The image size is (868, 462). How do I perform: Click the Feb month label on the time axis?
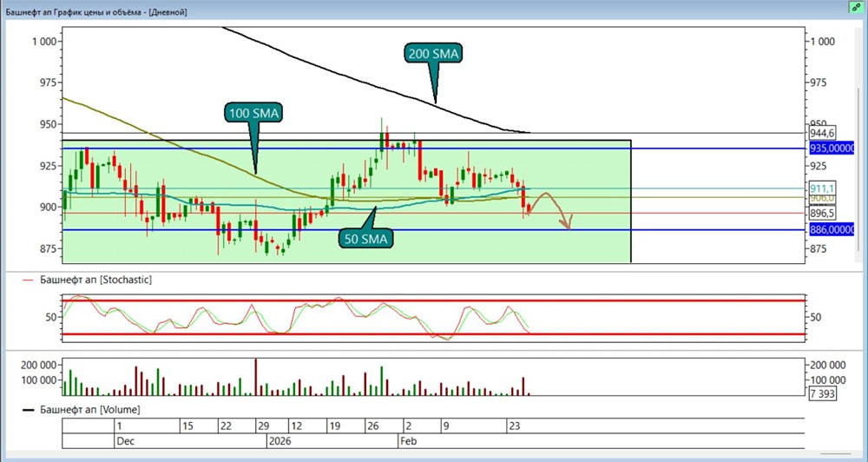408,441
